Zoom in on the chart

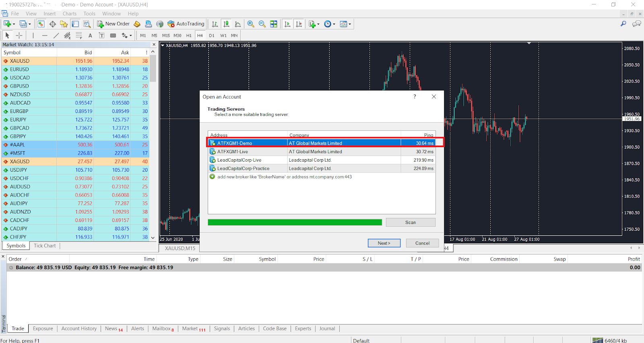(251, 24)
